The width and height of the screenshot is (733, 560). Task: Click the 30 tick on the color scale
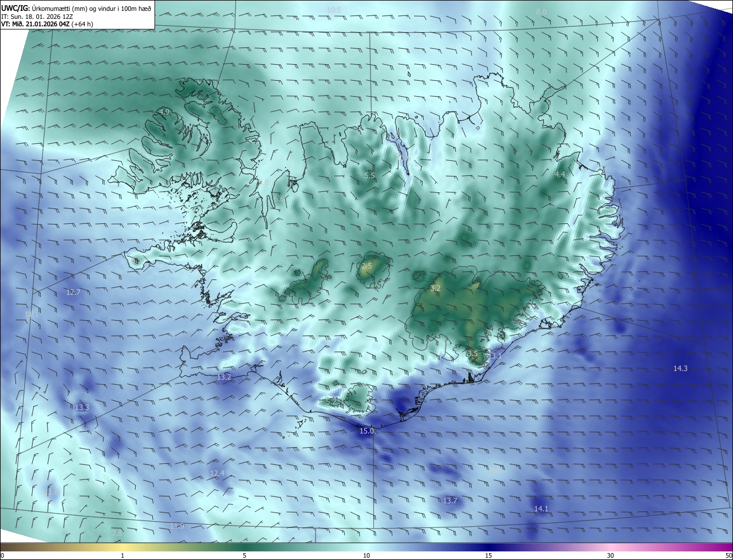click(610, 555)
